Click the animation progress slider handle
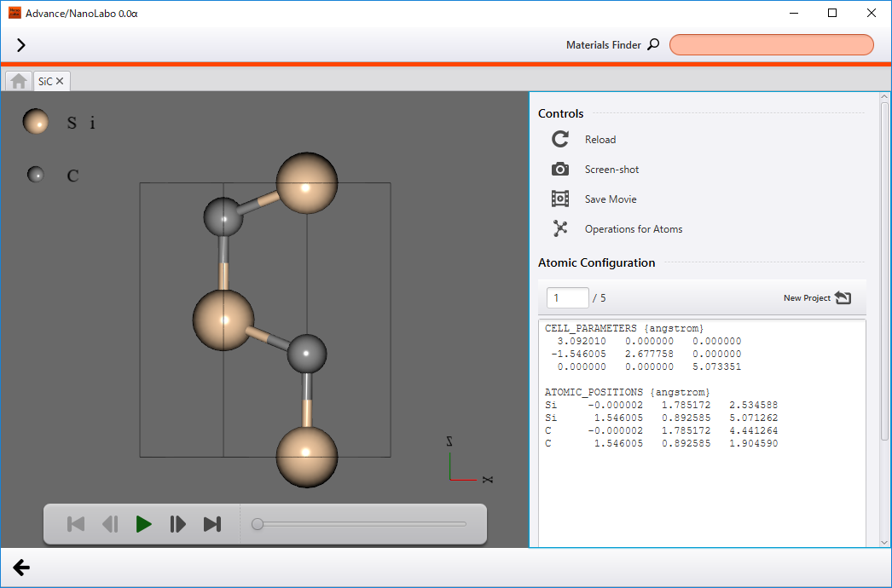 tap(258, 524)
